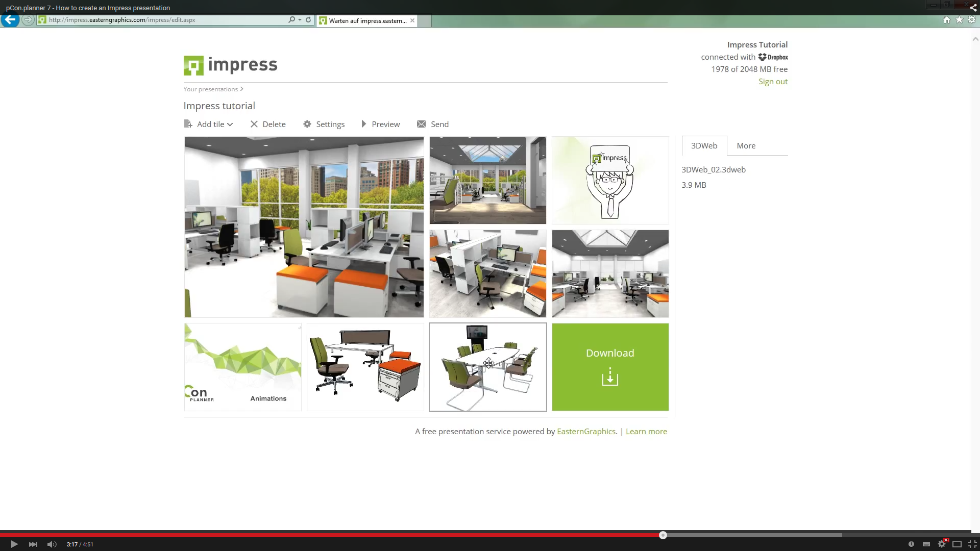The image size is (980, 551).
Task: Open the Learn more link
Action: click(x=646, y=431)
